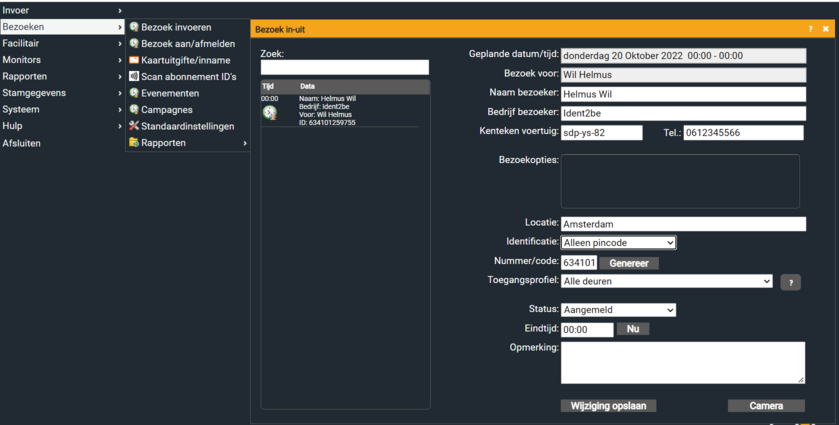Click the Naam bezoeker field
Image resolution: width=839 pixels, height=425 pixels.
[x=683, y=94]
